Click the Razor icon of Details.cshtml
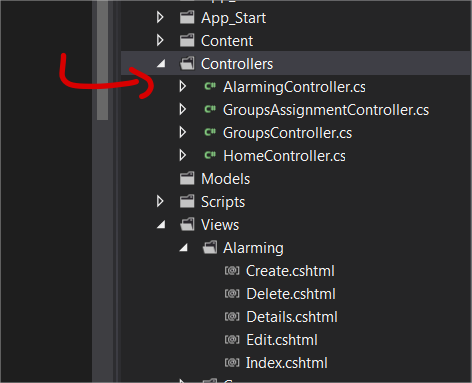This screenshot has width=472, height=383. pyautogui.click(x=232, y=316)
